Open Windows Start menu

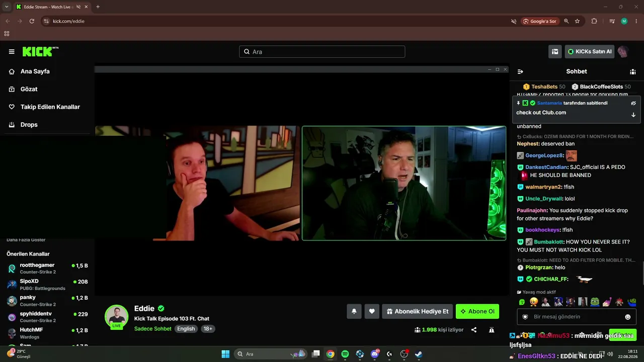click(x=225, y=354)
